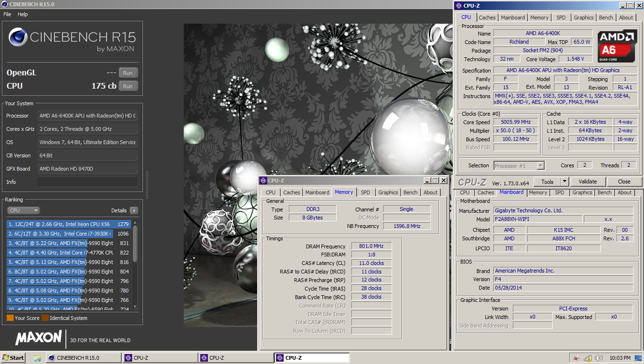Click the DRAM Frequency 801.0 MHz value

coord(371,246)
